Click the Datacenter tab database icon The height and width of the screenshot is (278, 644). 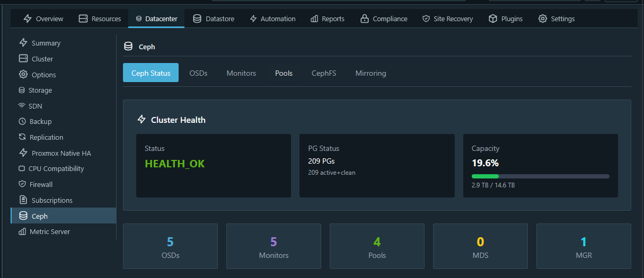tap(139, 19)
